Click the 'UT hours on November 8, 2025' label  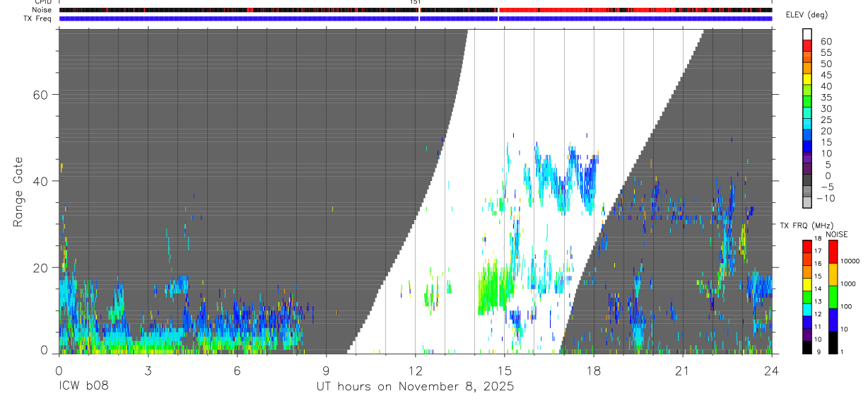click(x=415, y=386)
